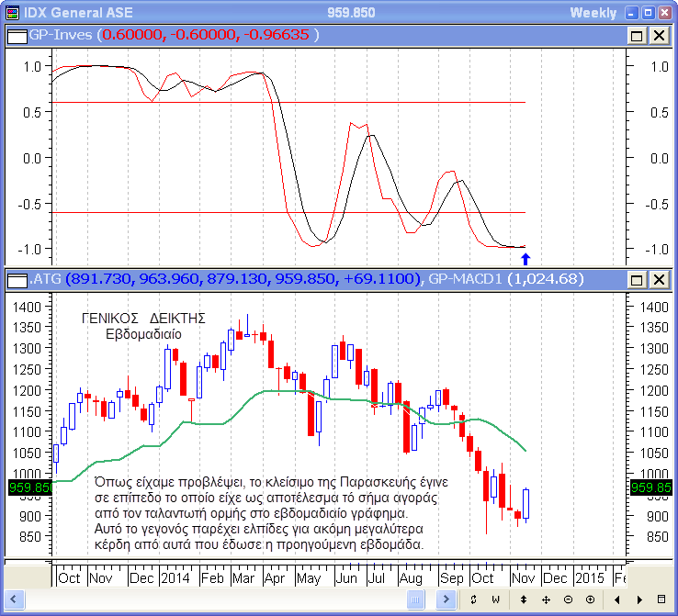Click the W weekly periodicity button
The width and height of the screenshot is (678, 616).
point(495,599)
